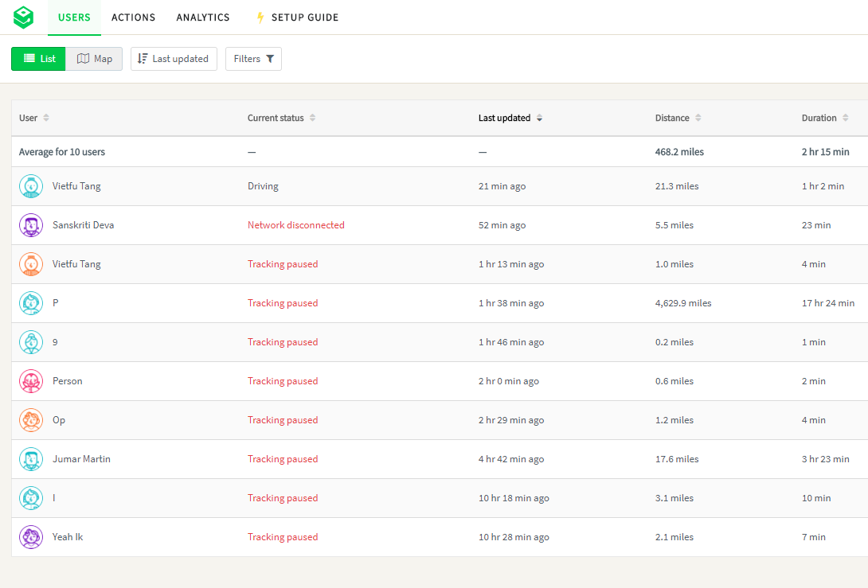The height and width of the screenshot is (588, 868).
Task: Click the green HyperTrack logo icon
Action: click(x=24, y=18)
